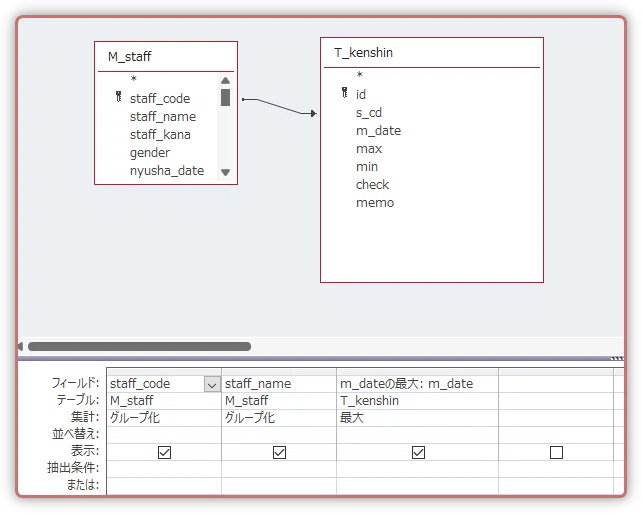
Task: Select memo field in T_kenshin list
Action: tap(375, 203)
